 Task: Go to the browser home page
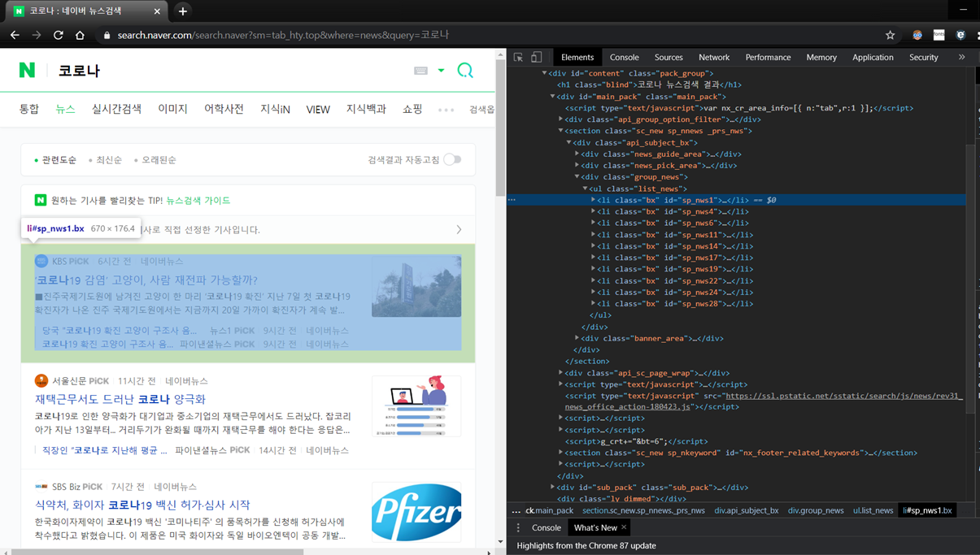click(80, 35)
